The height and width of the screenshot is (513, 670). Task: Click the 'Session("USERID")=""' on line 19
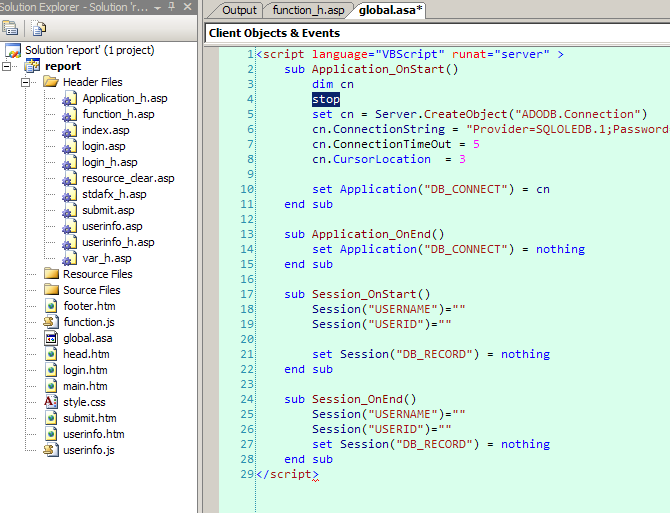(382, 324)
